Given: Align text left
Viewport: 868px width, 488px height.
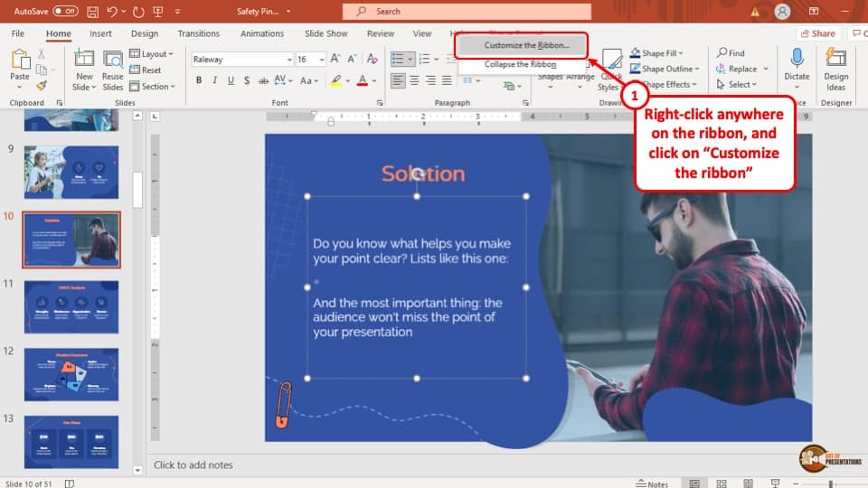Looking at the screenshot, I should (398, 80).
